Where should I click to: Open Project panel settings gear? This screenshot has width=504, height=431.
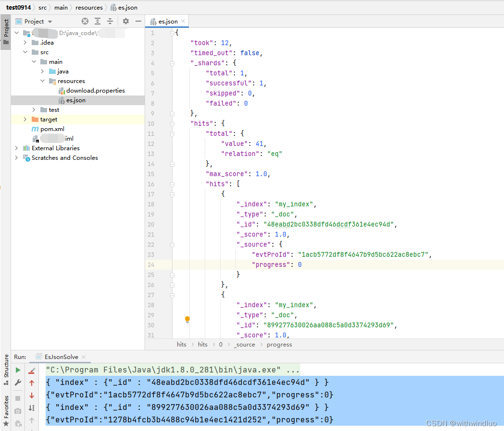tap(126, 21)
